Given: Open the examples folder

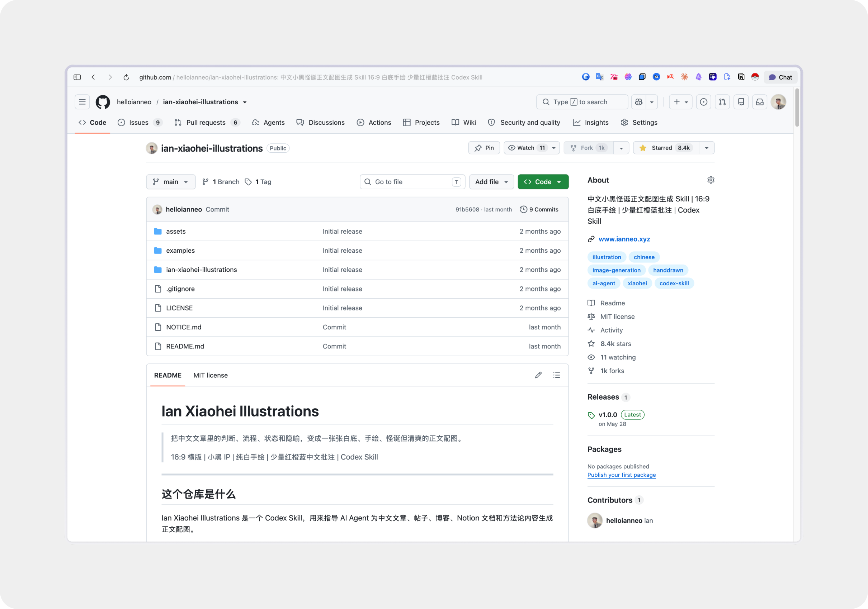Looking at the screenshot, I should pyautogui.click(x=180, y=251).
